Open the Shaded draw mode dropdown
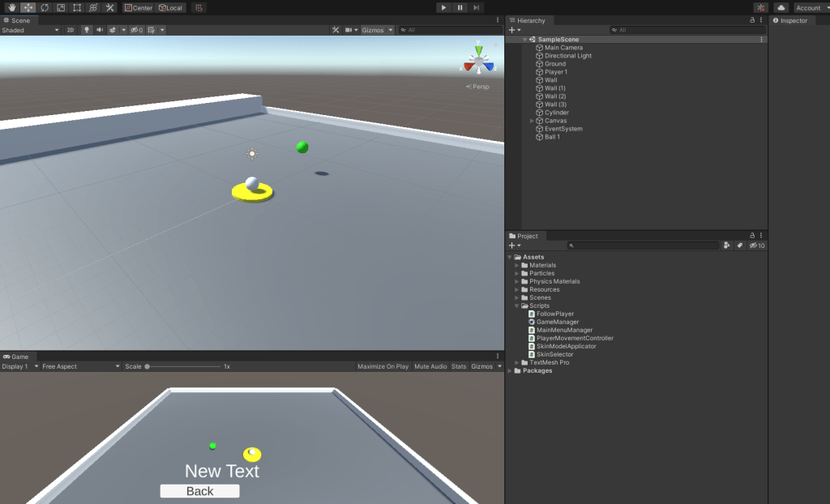 point(31,30)
